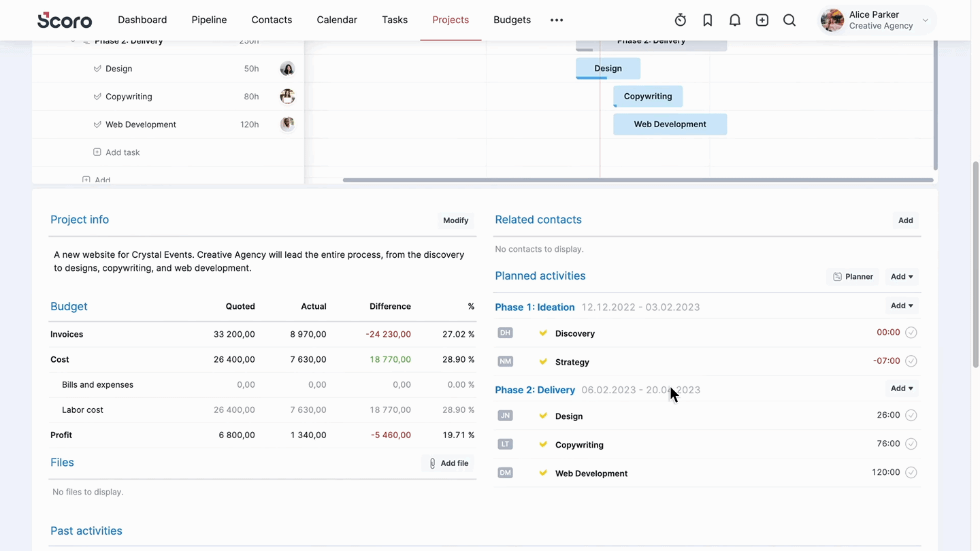Expand the user account dropdown chevron
The image size is (980, 551).
coord(926,20)
